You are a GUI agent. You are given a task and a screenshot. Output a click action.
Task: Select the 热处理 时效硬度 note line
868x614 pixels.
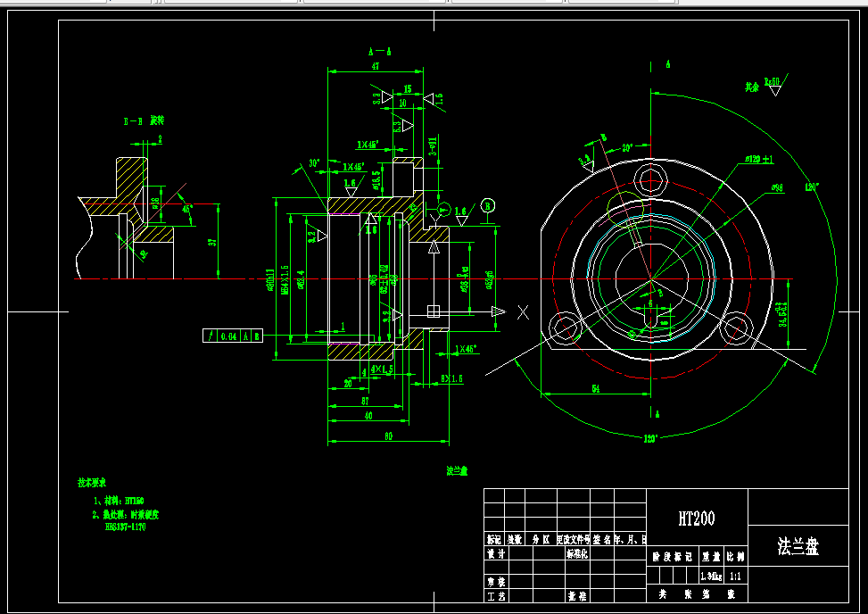tap(126, 515)
